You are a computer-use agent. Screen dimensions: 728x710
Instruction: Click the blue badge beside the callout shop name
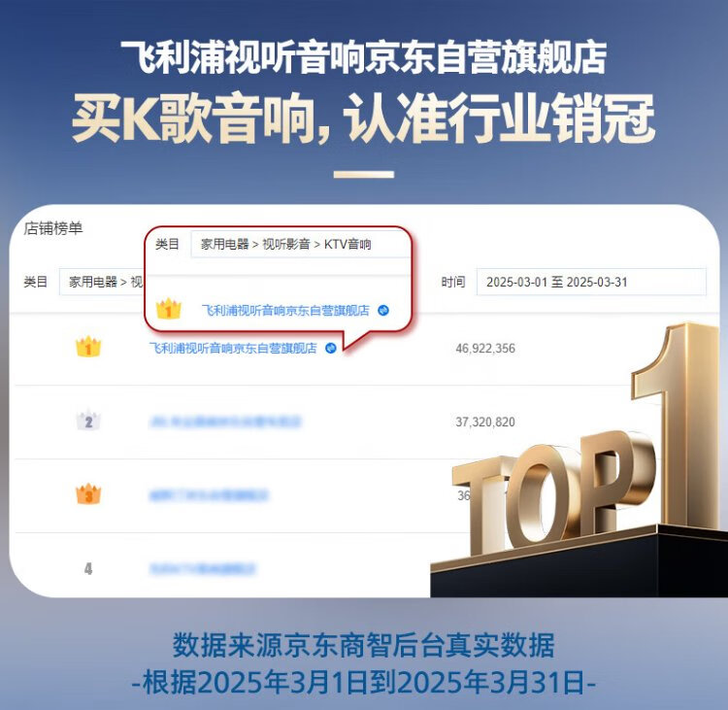tap(383, 310)
